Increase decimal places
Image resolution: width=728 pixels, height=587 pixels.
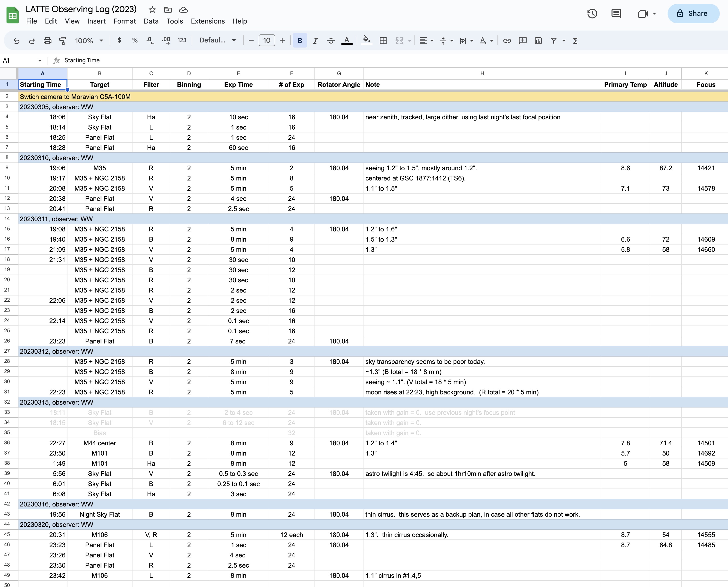tap(166, 40)
